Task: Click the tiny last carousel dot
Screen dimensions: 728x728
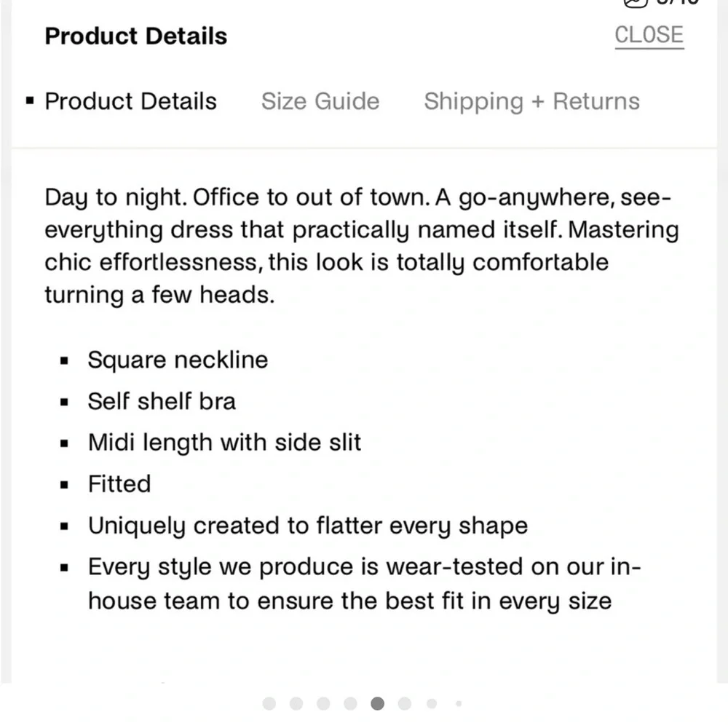Action: [458, 703]
